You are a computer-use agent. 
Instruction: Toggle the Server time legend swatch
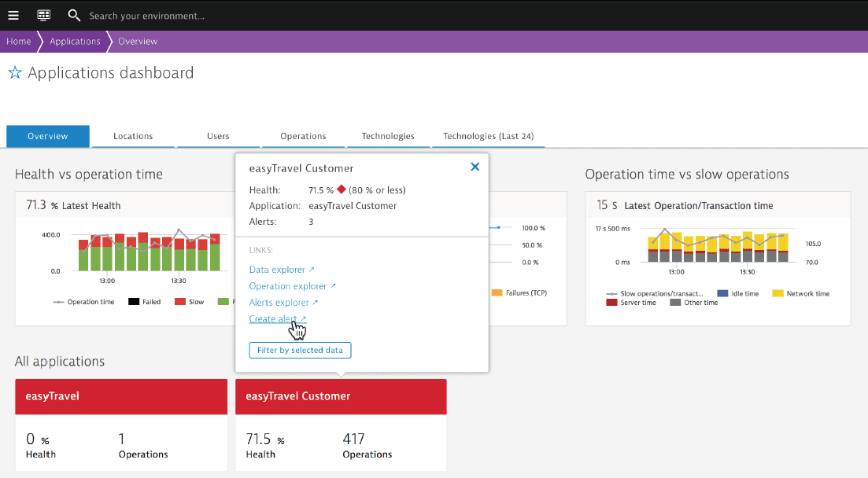point(611,303)
